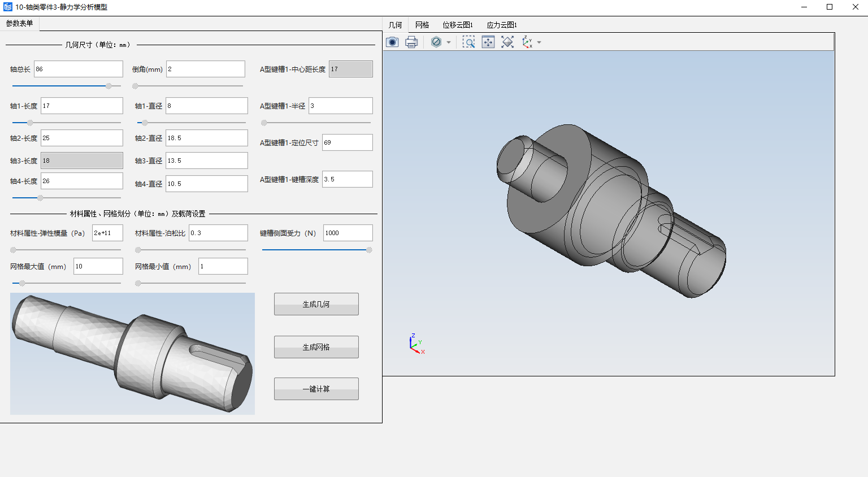Open the 应力云图1 tab
The image size is (868, 477).
coord(502,25)
